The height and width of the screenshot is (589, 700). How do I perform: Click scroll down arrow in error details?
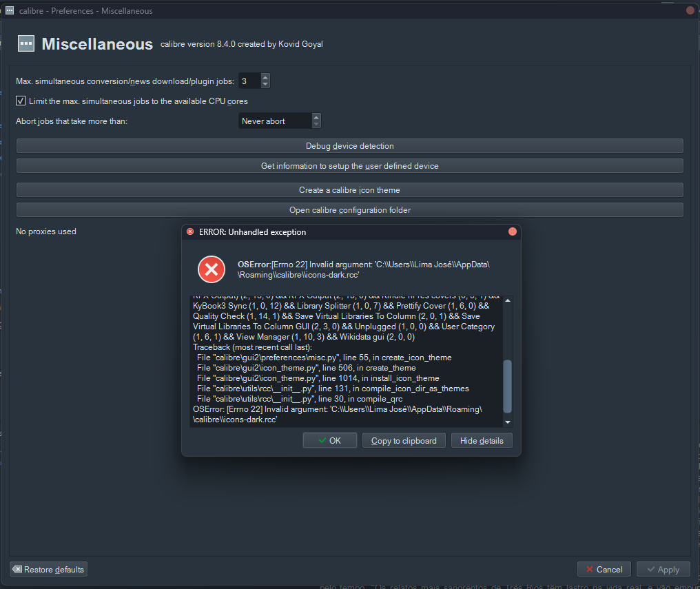508,422
